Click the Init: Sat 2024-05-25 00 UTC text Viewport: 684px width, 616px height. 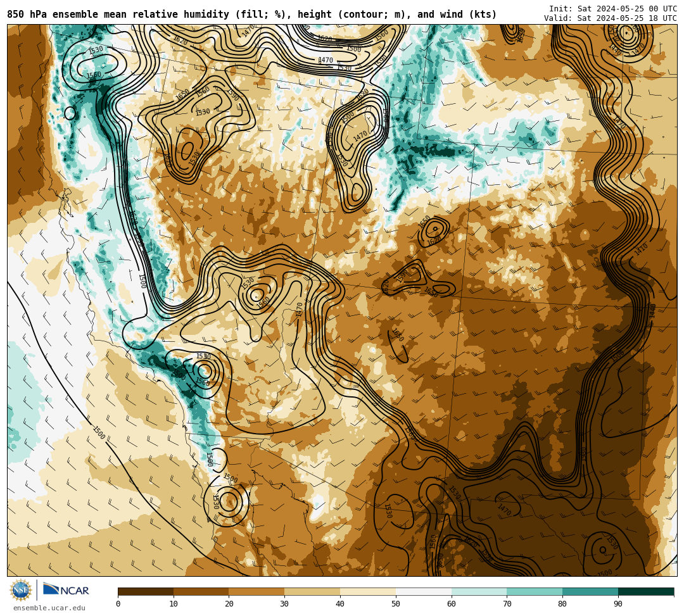pos(613,9)
